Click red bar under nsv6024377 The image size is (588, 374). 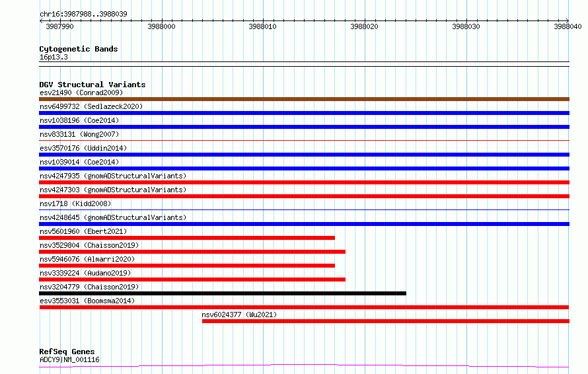[x=386, y=321]
